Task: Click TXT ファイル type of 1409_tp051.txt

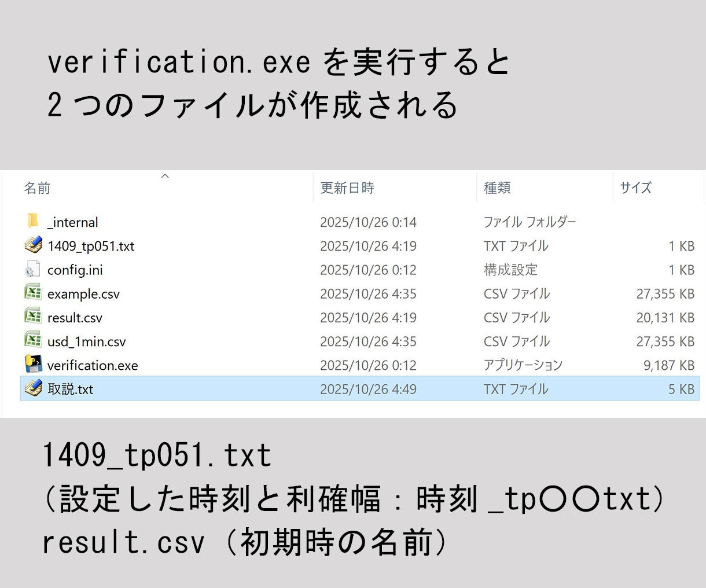Action: [x=516, y=246]
